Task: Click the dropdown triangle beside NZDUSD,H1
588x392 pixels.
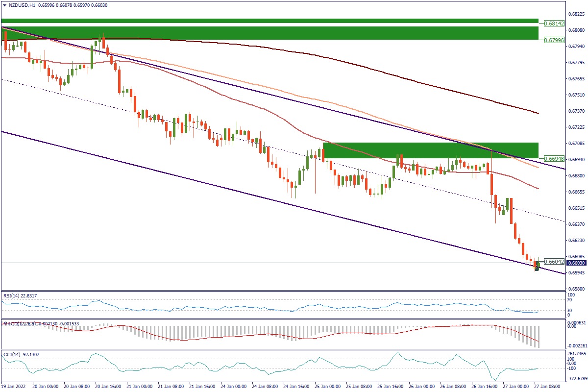Action: 4,5
